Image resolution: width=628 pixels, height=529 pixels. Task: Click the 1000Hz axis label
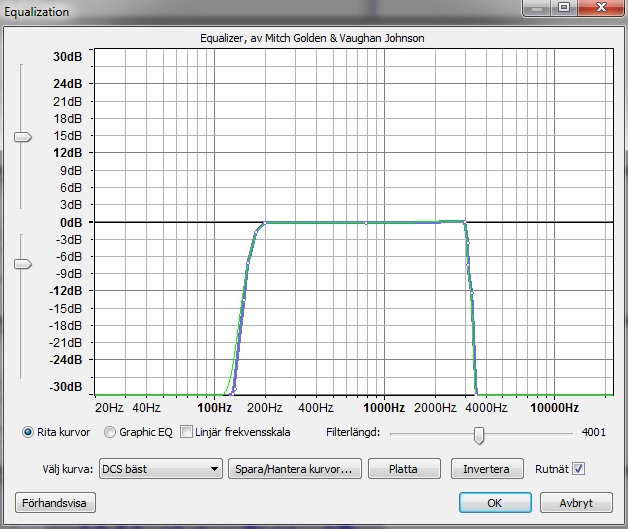pyautogui.click(x=384, y=408)
